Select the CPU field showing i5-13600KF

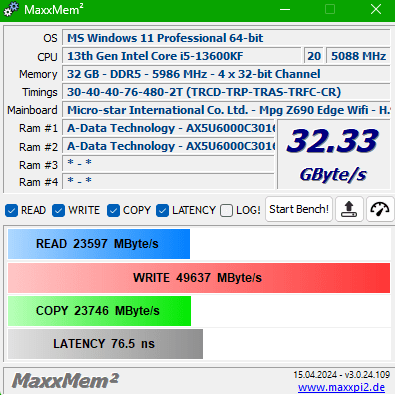(181, 56)
